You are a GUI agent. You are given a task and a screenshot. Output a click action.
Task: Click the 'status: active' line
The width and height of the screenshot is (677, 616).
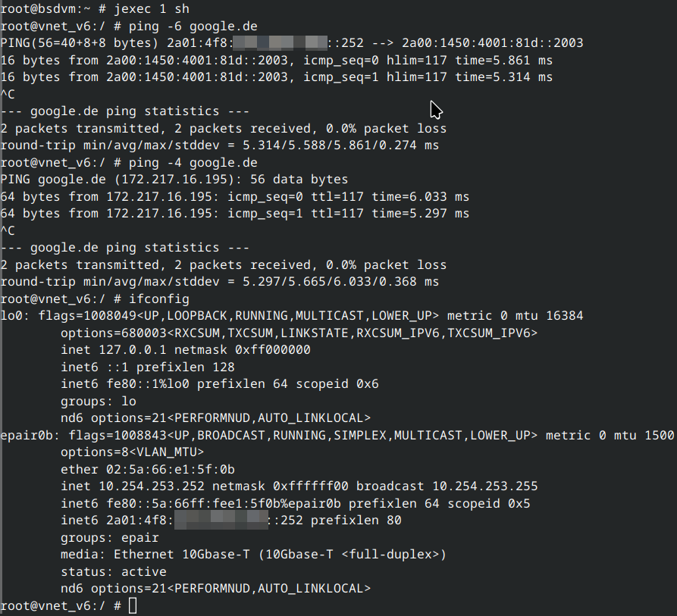pyautogui.click(x=114, y=571)
